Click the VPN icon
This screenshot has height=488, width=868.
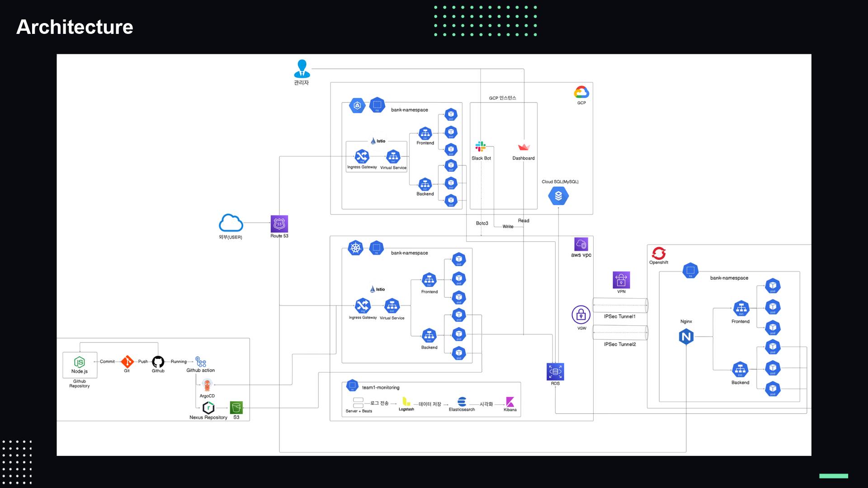(621, 280)
